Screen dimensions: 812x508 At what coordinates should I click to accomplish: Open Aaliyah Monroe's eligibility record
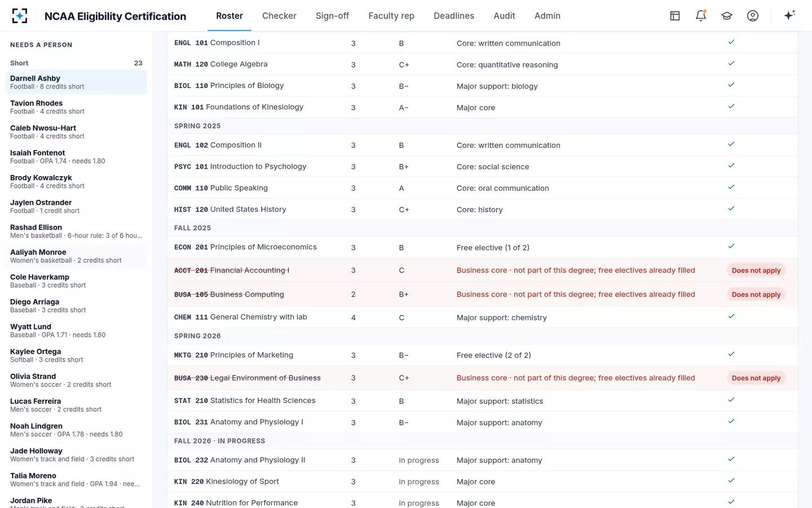pyautogui.click(x=76, y=256)
